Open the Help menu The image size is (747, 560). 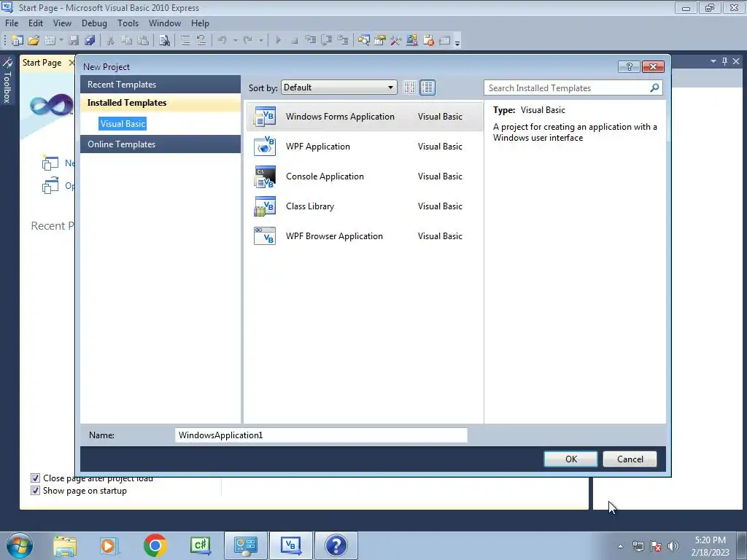coord(200,23)
